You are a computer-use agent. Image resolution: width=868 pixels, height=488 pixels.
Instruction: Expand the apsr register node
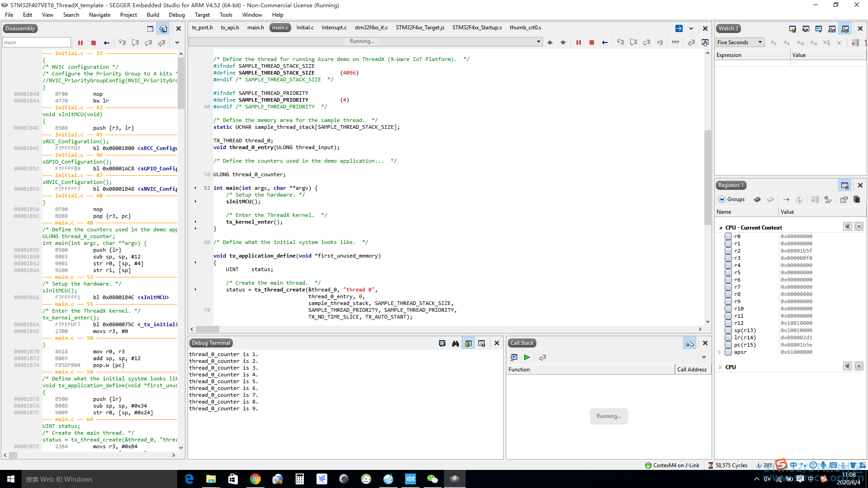(720, 352)
